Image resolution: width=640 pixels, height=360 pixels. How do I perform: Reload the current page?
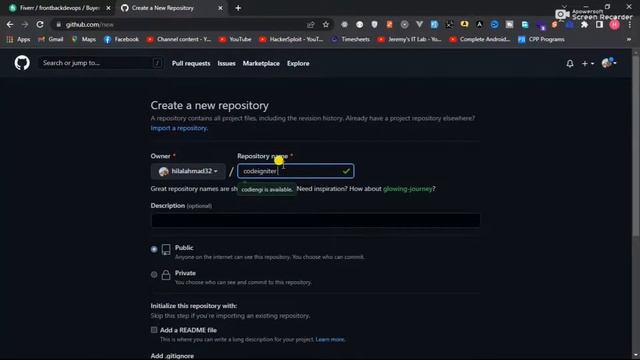pyautogui.click(x=40, y=24)
